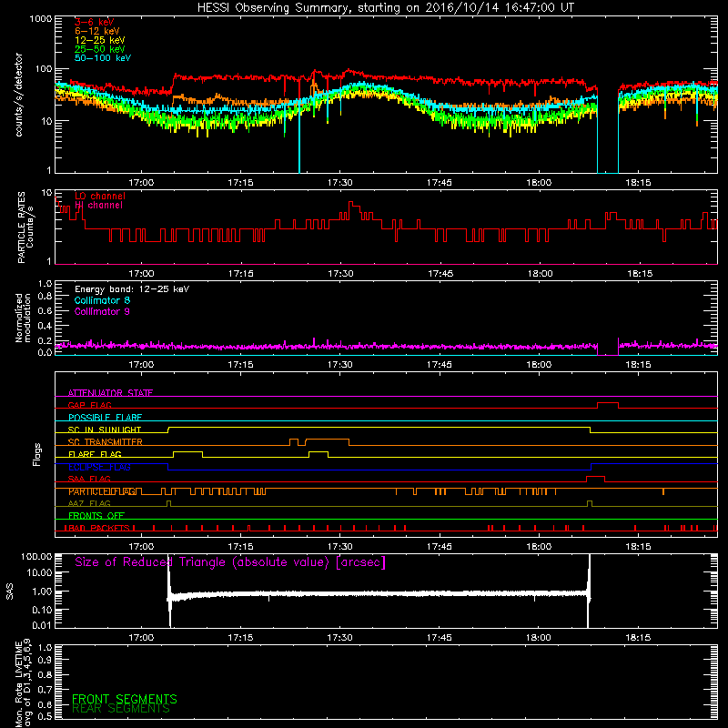Select the yellow 12-25 keV legend label in the counts panel

pos(99,40)
